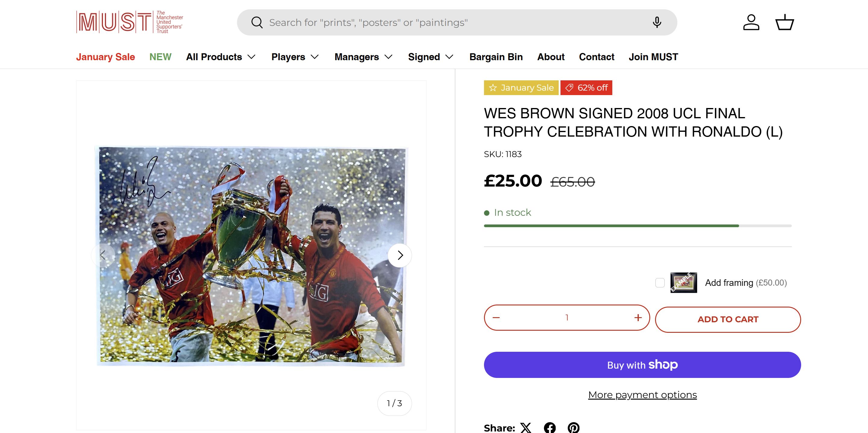Click the search magnifier icon
Viewport: 868px width, 433px height.
click(257, 23)
